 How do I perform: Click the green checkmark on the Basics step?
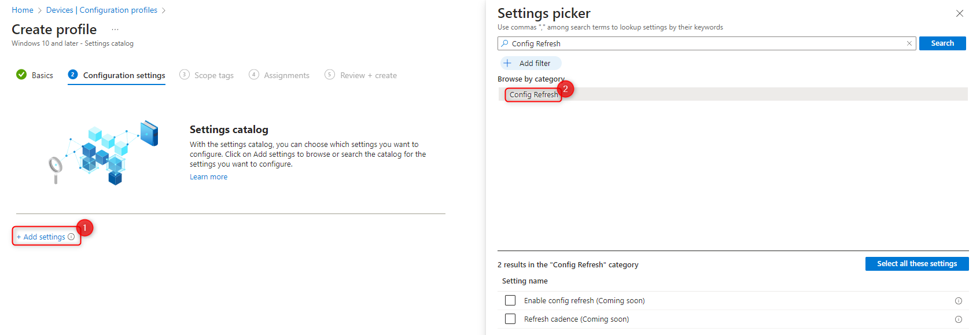(x=21, y=75)
